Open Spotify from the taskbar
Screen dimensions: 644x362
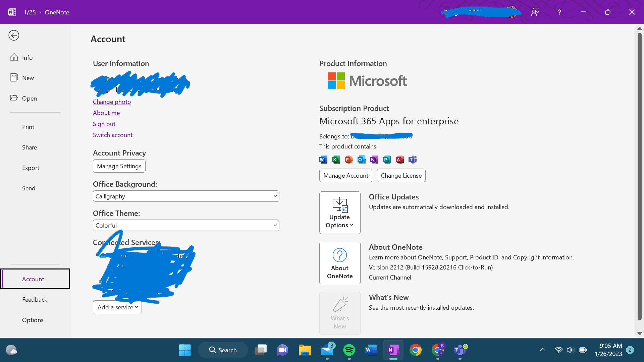pos(349,350)
